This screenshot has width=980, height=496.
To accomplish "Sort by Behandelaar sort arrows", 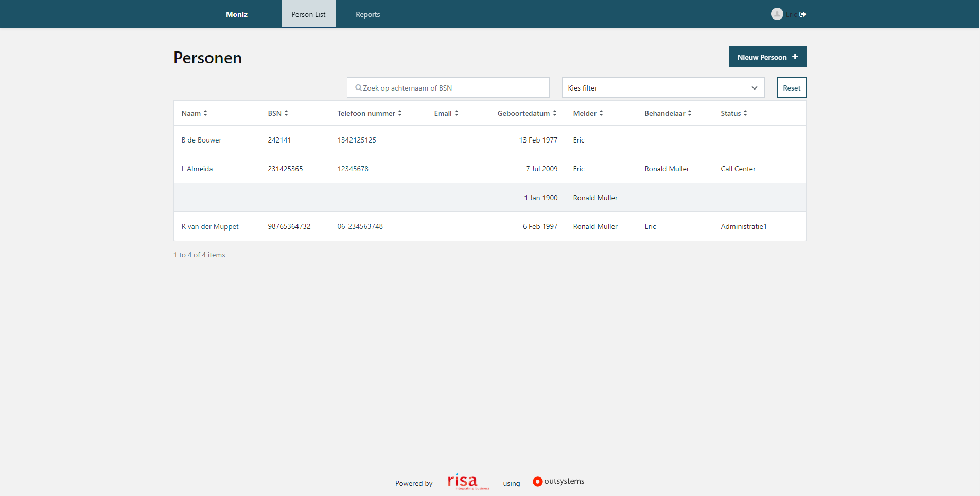I will pyautogui.click(x=690, y=113).
